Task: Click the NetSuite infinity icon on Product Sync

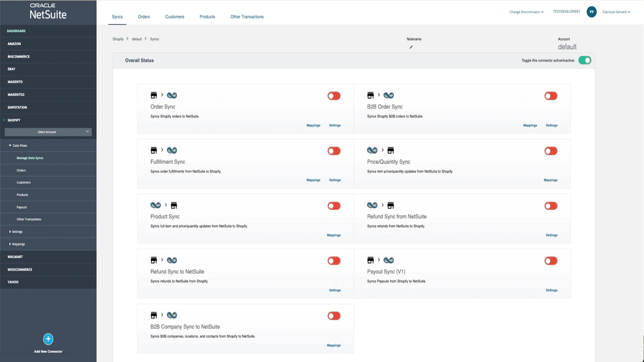Action: click(x=156, y=206)
